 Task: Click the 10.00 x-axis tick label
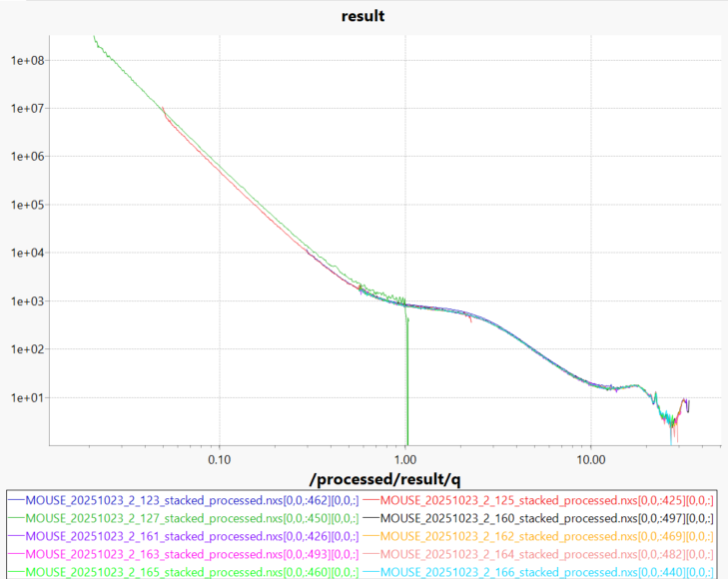click(590, 460)
